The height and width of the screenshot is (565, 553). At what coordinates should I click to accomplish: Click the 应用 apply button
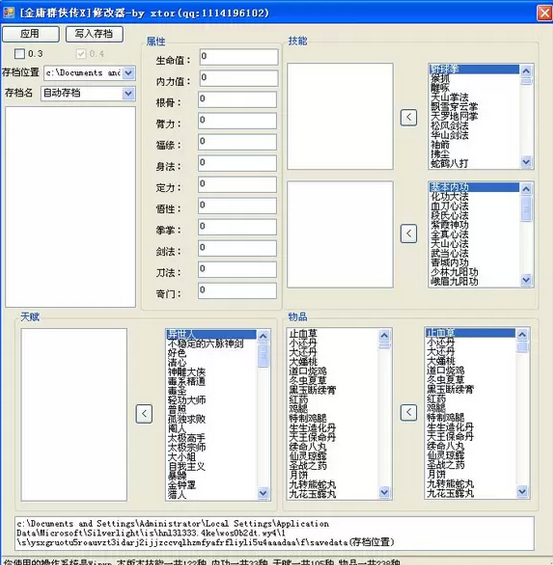click(x=31, y=34)
